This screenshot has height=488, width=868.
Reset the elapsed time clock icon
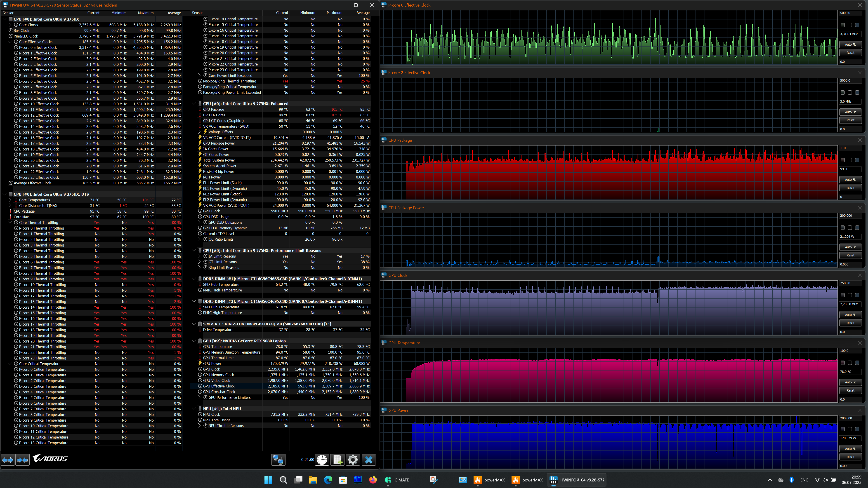point(322,459)
